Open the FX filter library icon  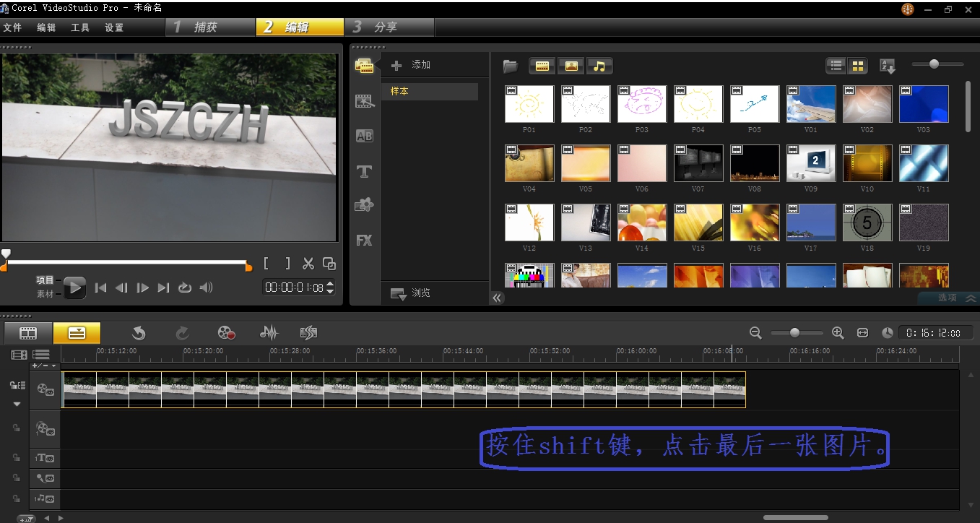coord(365,241)
